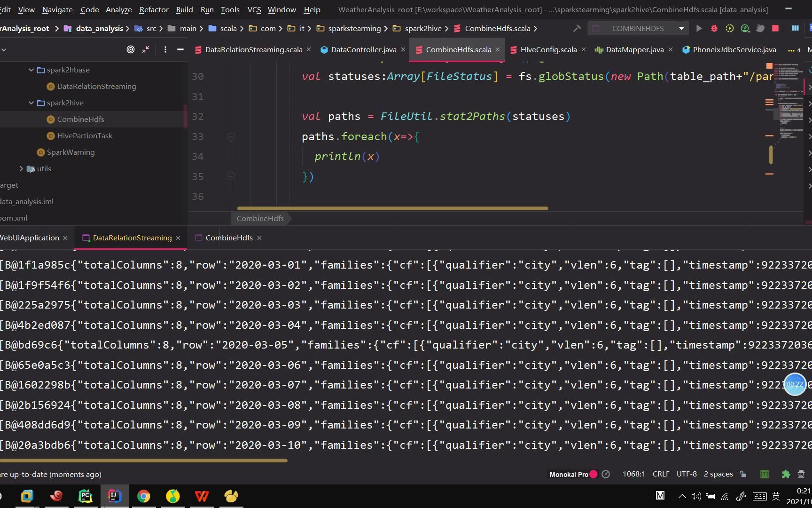Switch to DataRelationStreaming.scala editor tab

(x=254, y=49)
